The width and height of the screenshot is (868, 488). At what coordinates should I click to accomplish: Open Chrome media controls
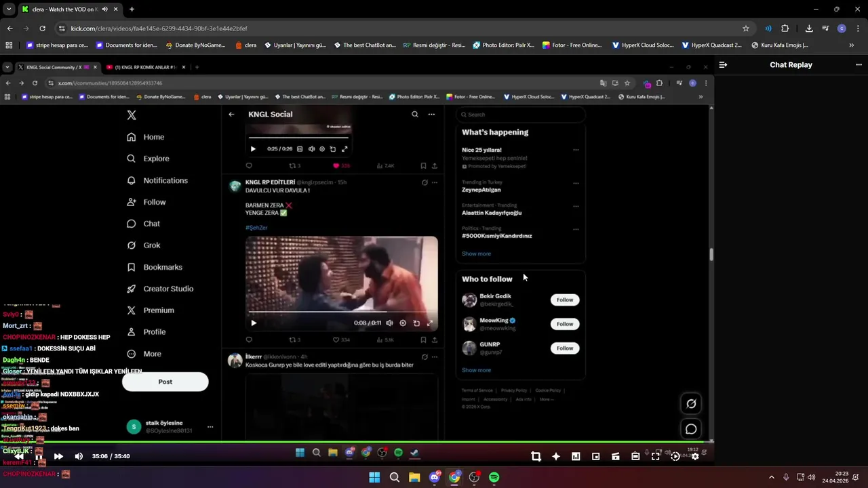pos(825,28)
